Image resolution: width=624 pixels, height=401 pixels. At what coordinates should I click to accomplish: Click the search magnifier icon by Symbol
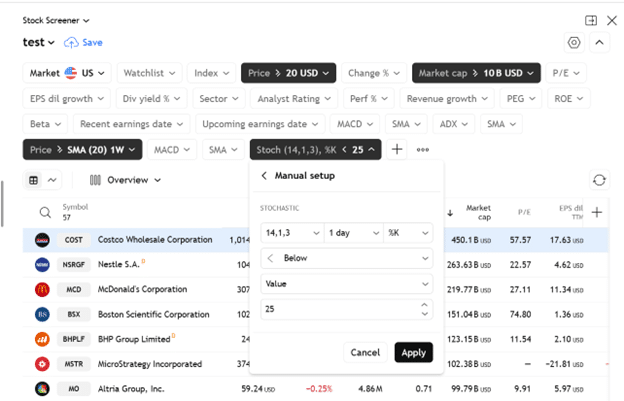tap(45, 212)
